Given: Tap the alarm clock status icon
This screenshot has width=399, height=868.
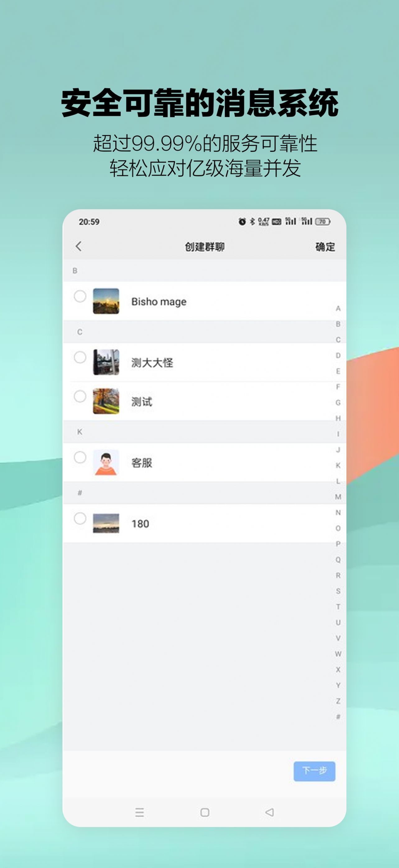Looking at the screenshot, I should tap(242, 221).
